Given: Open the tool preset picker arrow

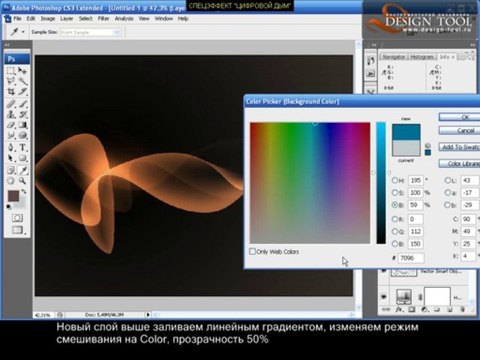Looking at the screenshot, I should [23, 32].
